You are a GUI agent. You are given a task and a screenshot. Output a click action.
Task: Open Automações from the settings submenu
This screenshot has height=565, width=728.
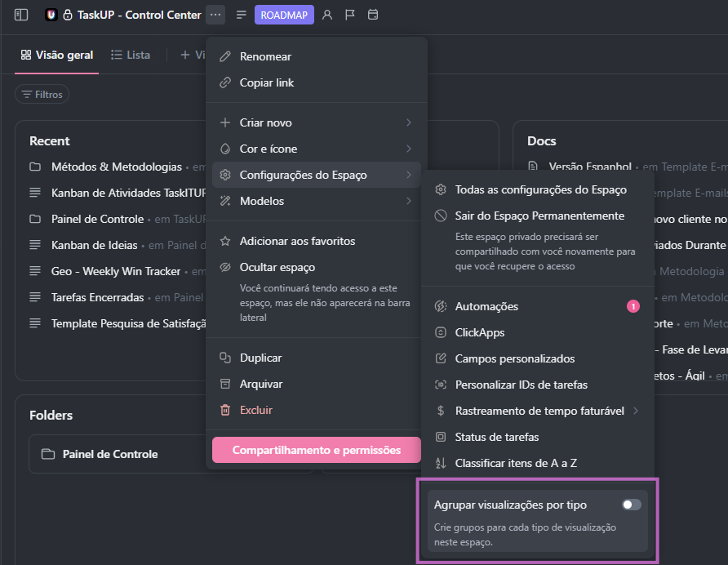click(486, 306)
